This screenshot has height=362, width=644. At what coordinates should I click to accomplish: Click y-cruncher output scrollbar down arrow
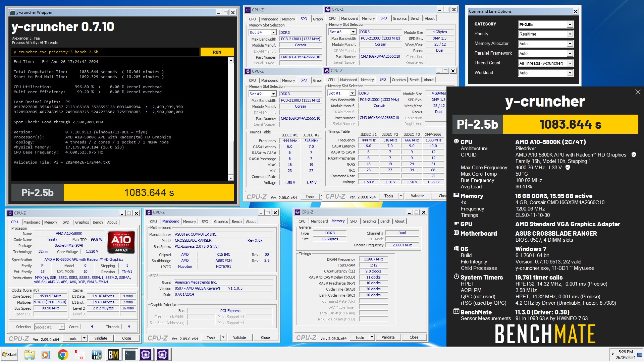point(231,178)
